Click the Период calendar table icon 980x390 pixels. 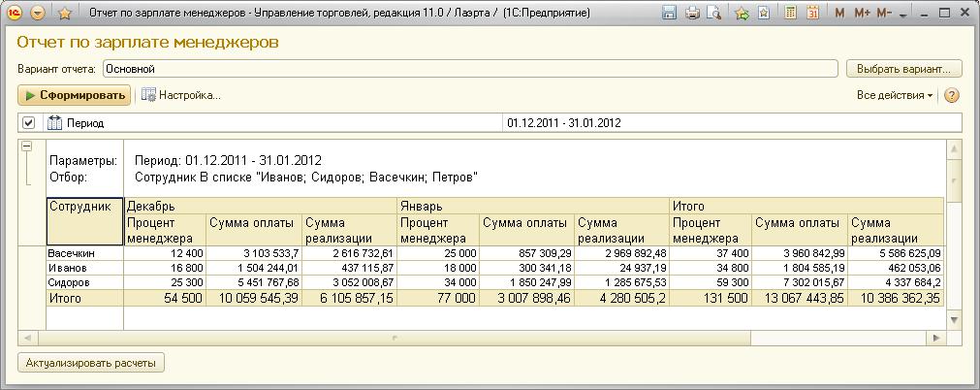[55, 122]
